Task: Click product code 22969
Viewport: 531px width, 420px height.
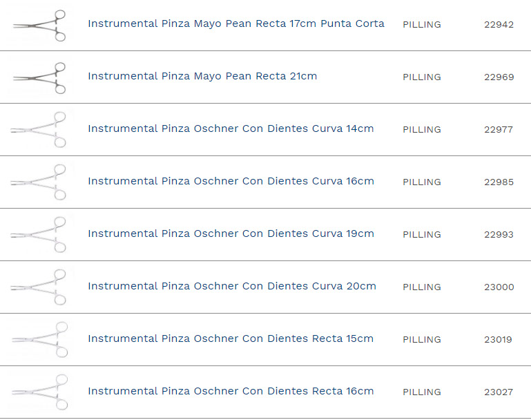Action: click(499, 77)
